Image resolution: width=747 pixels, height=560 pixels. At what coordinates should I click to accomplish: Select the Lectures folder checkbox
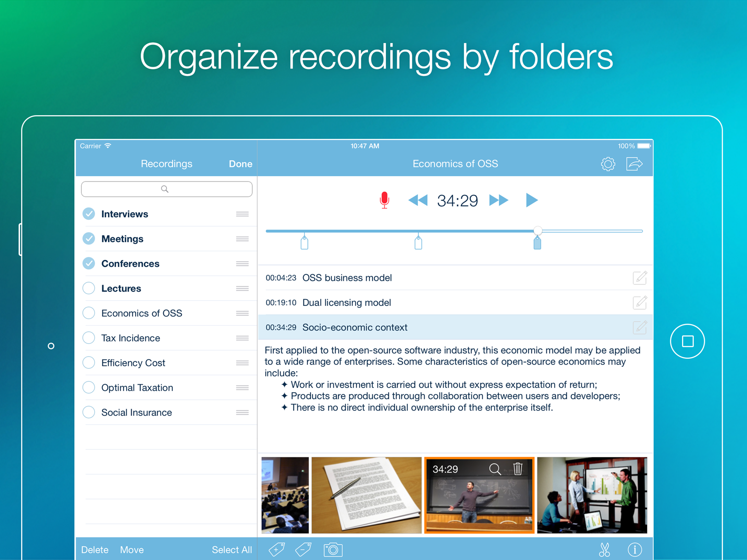[89, 288]
